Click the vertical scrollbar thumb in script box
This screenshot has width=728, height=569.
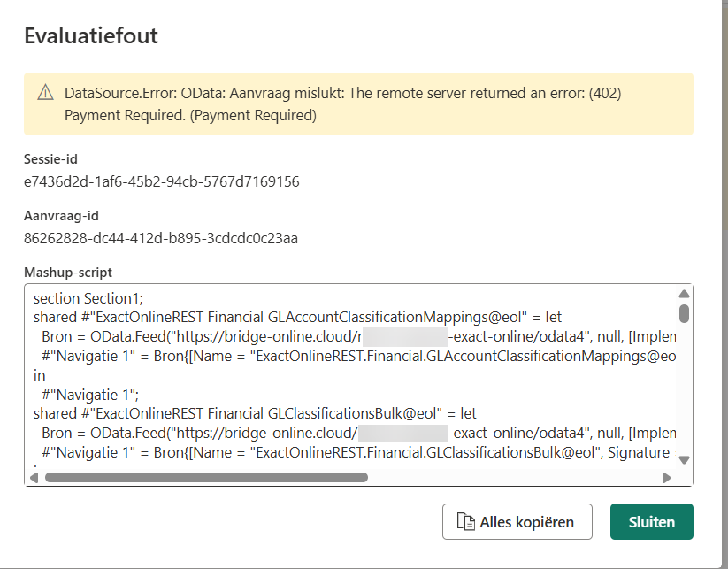click(684, 312)
